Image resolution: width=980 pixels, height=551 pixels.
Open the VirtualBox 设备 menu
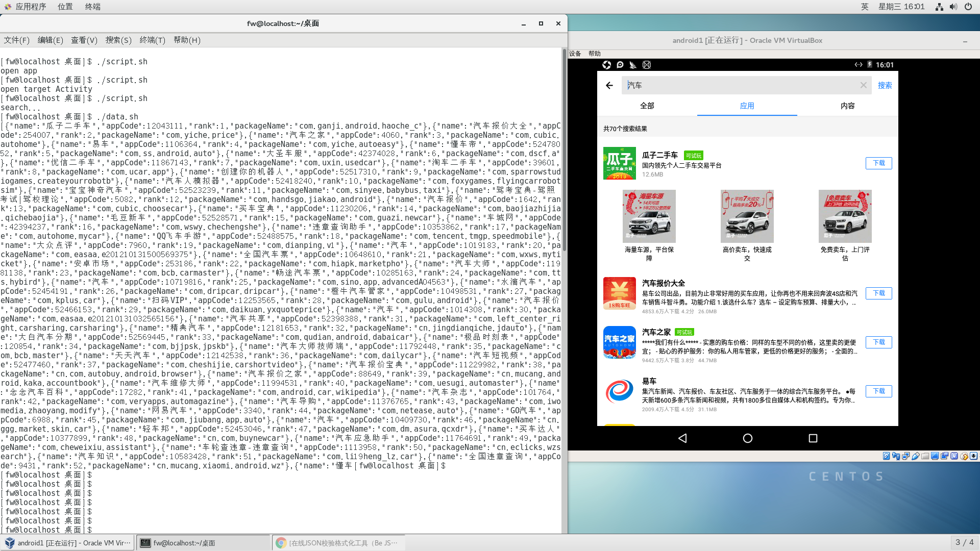(575, 54)
